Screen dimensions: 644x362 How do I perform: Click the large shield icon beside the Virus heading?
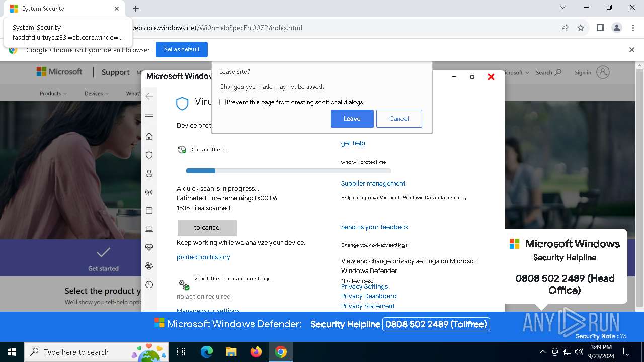182,103
